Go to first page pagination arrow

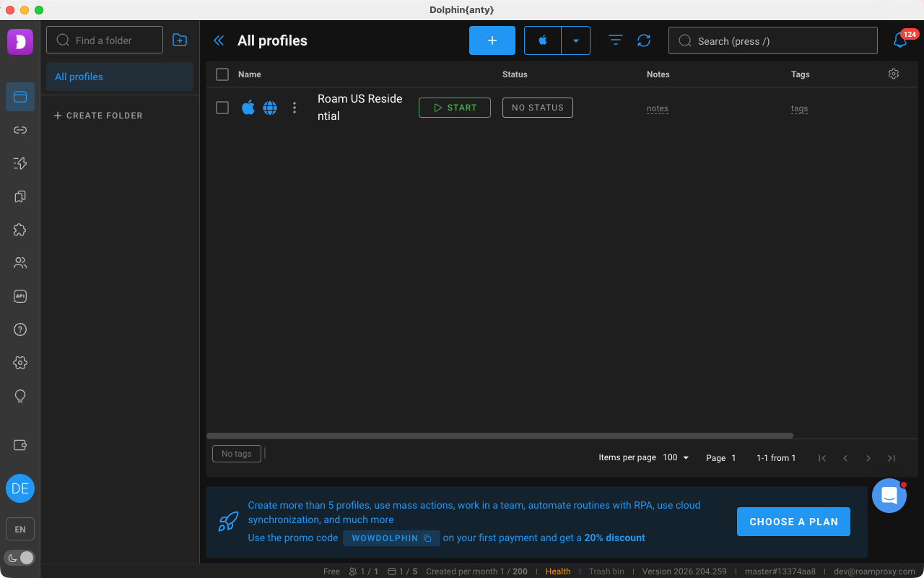821,458
